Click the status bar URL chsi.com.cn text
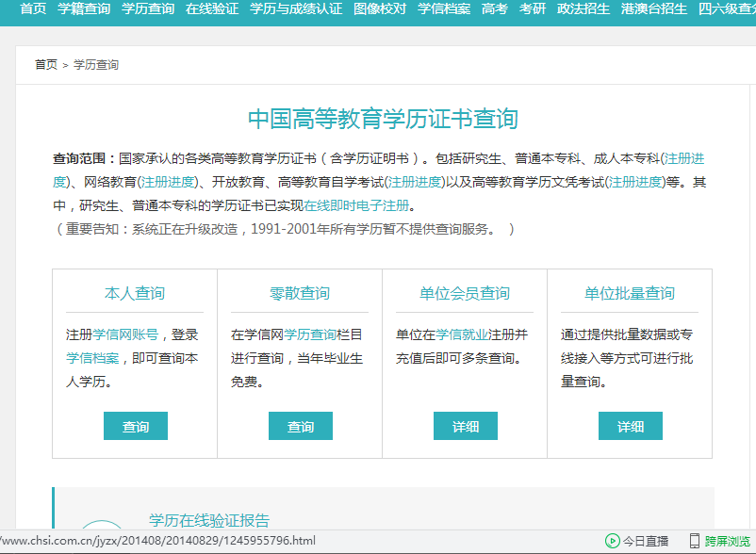 point(157,541)
